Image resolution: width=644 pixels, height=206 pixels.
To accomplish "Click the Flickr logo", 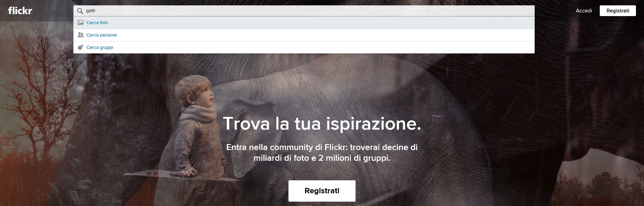I will pos(20,11).
